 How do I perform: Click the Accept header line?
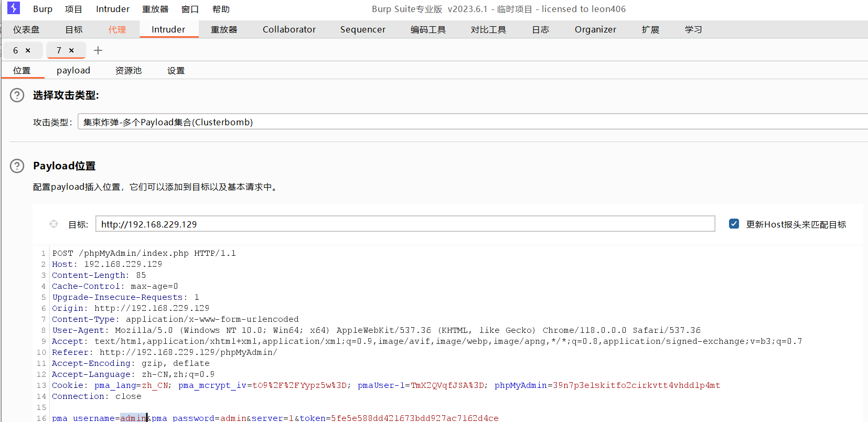pos(427,341)
